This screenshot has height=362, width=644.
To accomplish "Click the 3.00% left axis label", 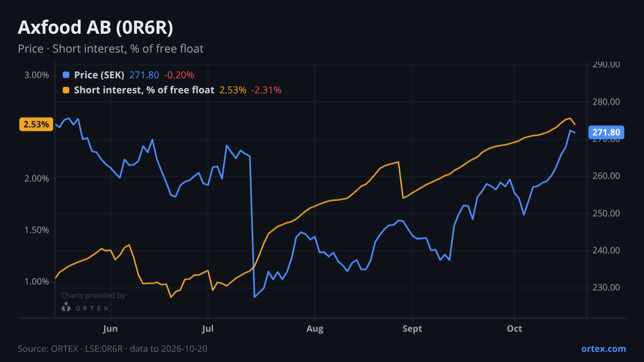I will 36,75.
